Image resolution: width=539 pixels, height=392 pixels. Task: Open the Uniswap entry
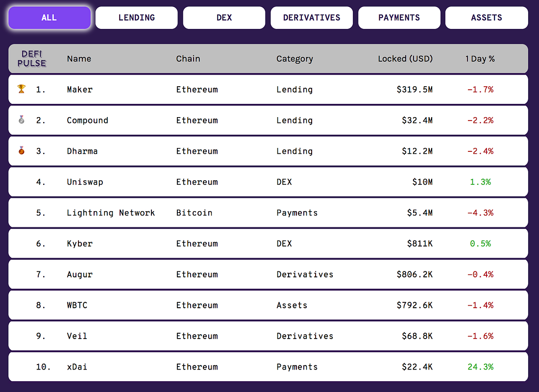click(x=268, y=182)
